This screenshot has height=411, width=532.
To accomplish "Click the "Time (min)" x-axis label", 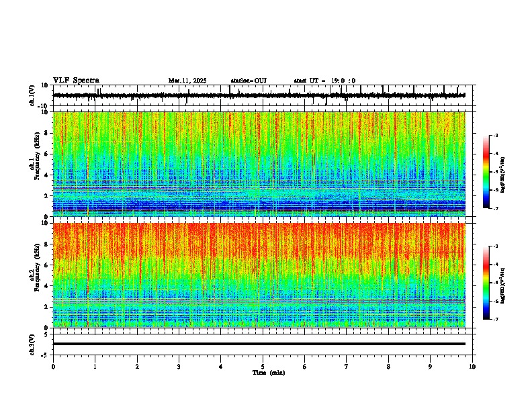I will coord(269,373).
